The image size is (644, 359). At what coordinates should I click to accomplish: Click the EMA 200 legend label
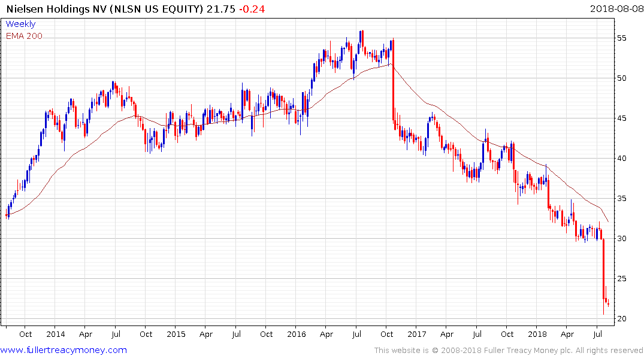(24, 36)
